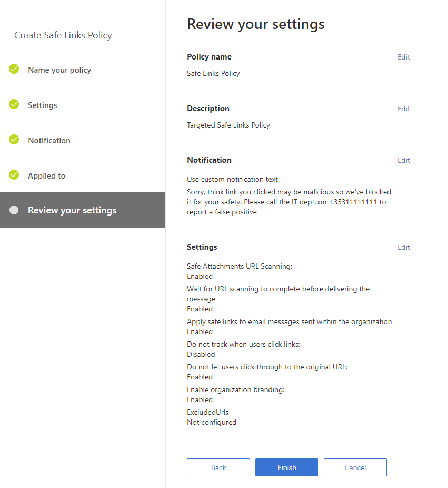Click the green checkmark beside Notification step

click(x=14, y=140)
